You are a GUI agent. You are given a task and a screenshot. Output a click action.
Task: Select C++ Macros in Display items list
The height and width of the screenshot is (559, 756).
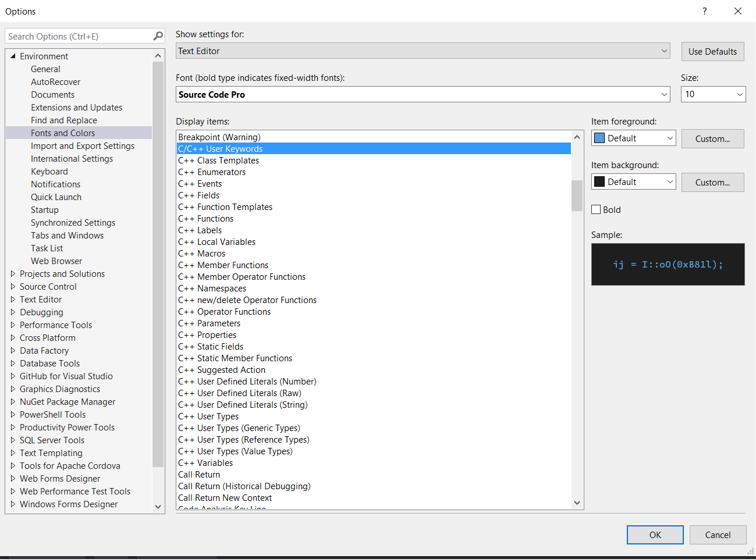pyautogui.click(x=201, y=253)
